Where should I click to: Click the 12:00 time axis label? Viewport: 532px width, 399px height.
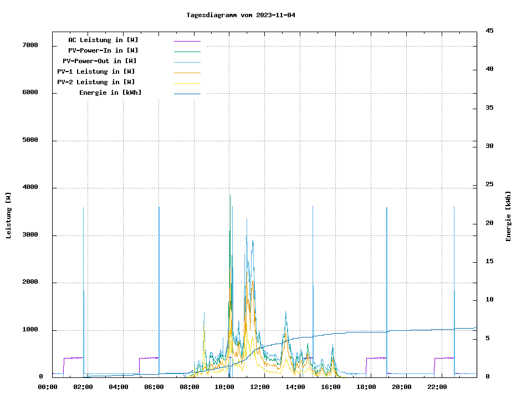click(x=260, y=387)
